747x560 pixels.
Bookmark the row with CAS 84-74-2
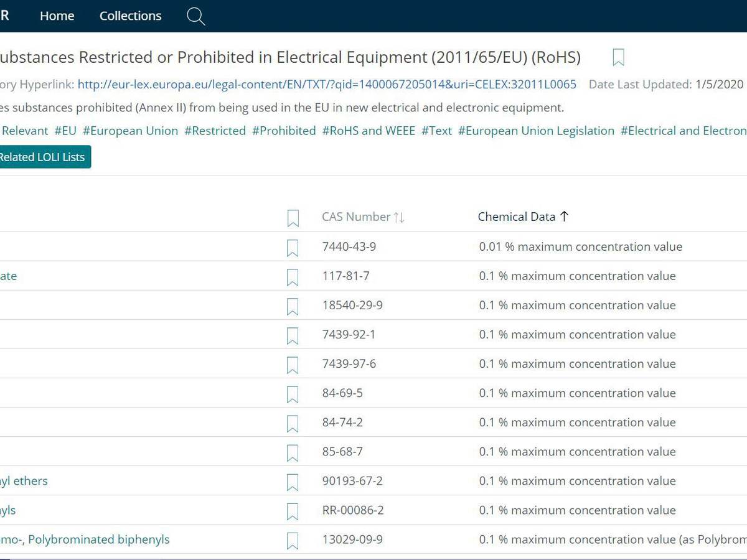click(293, 423)
